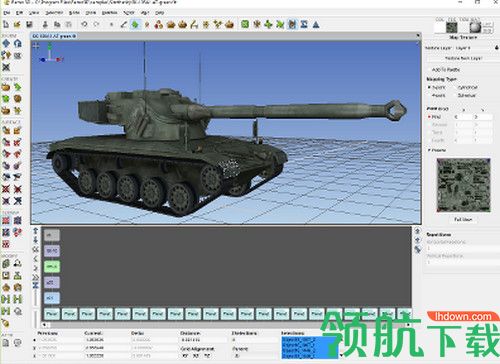
Task: Select the pencil draw tool in the toolbar
Action: point(123,24)
